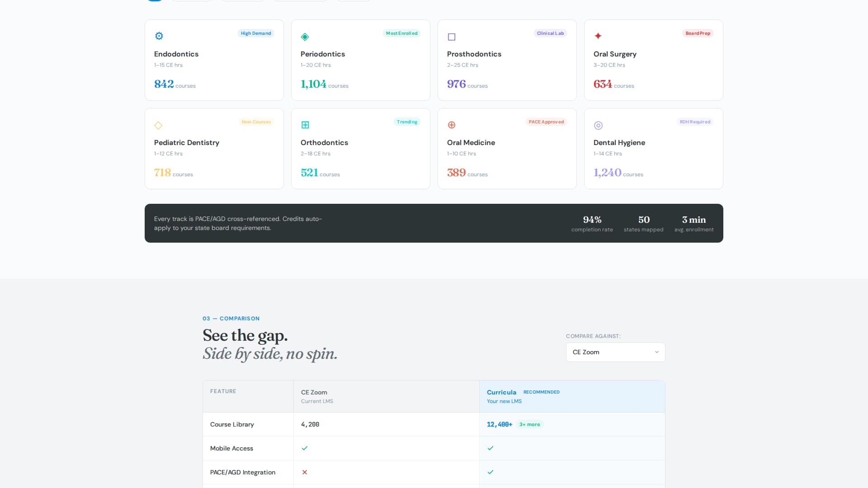868x488 pixels.
Task: Click the Mobile Access row label
Action: (x=231, y=448)
